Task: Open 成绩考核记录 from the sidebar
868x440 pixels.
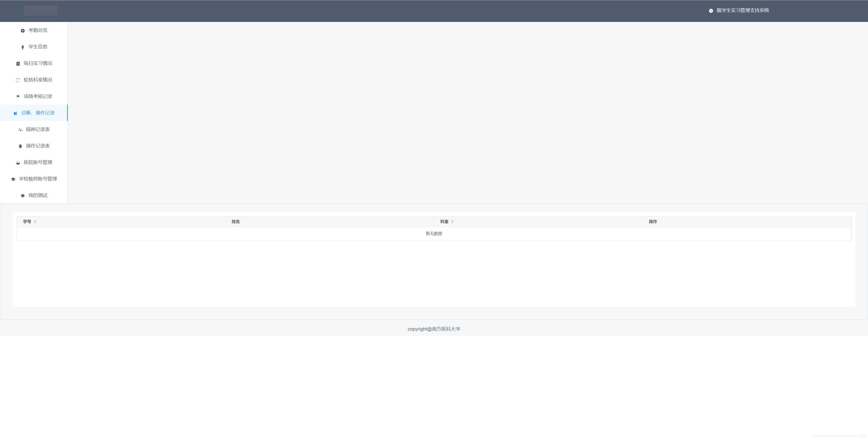Action: point(34,96)
